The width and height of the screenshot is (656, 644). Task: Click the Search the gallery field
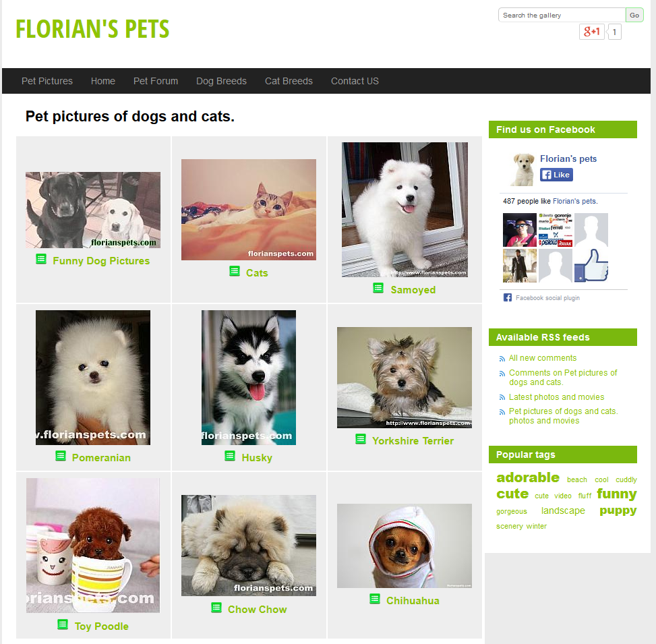click(562, 15)
